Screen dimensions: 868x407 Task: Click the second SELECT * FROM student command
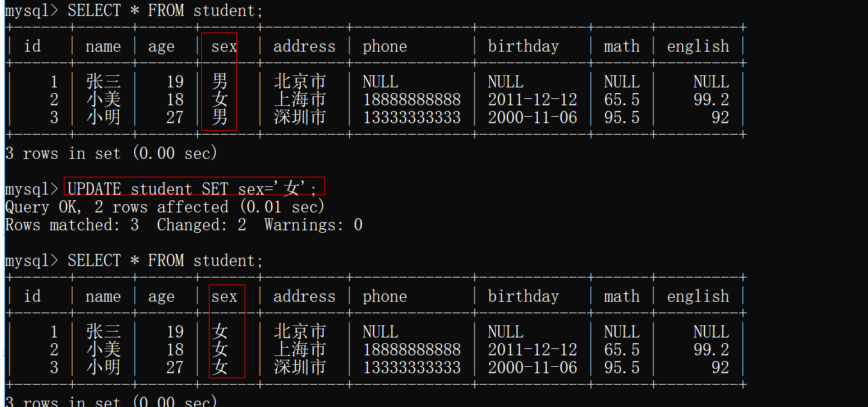pos(165,260)
